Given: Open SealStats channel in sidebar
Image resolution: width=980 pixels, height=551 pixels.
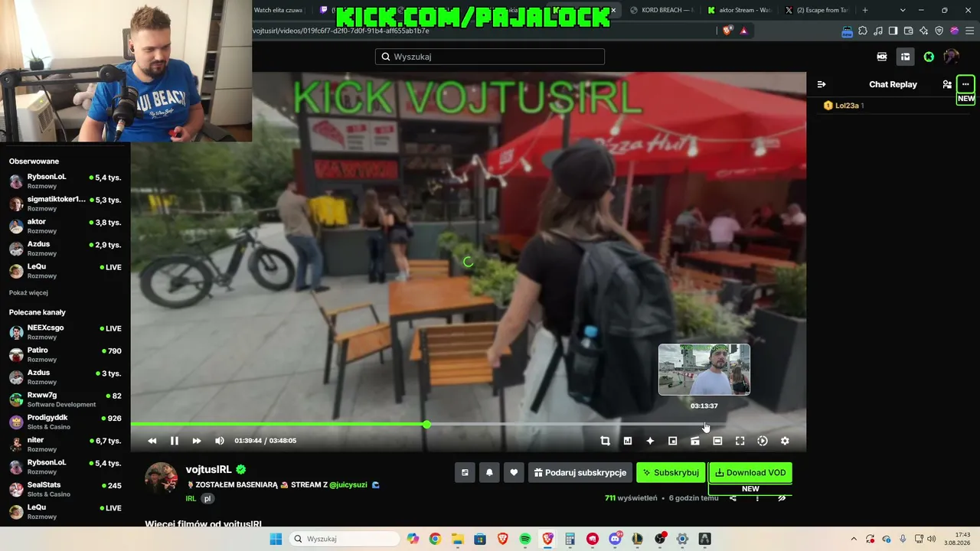Looking at the screenshot, I should [65, 489].
